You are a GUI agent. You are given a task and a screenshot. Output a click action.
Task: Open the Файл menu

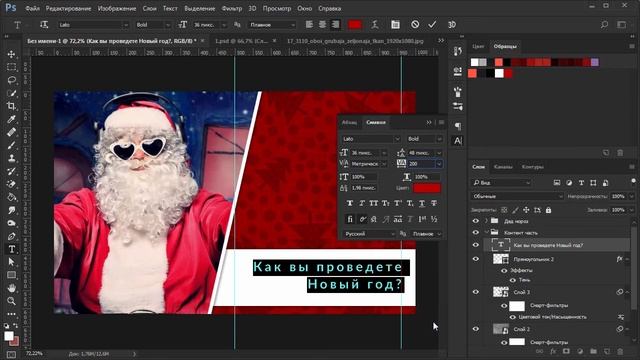pyautogui.click(x=32, y=8)
